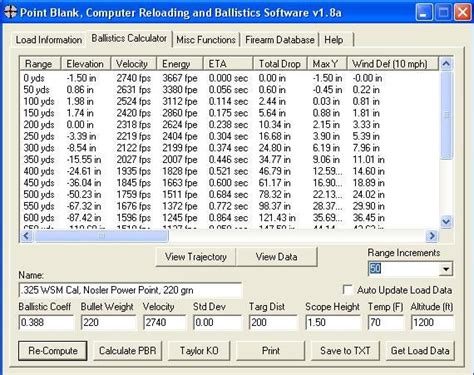Click the Temp (F) field 70
The width and height of the screenshot is (474, 375).
[x=385, y=322]
